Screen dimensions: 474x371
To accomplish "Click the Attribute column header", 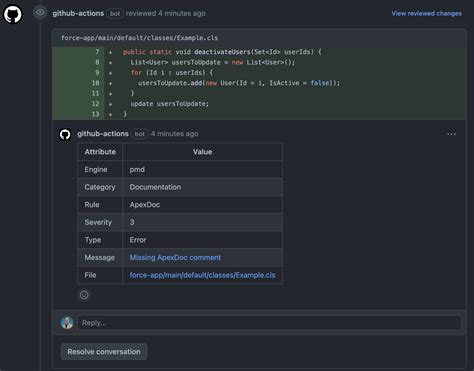I will click(100, 152).
